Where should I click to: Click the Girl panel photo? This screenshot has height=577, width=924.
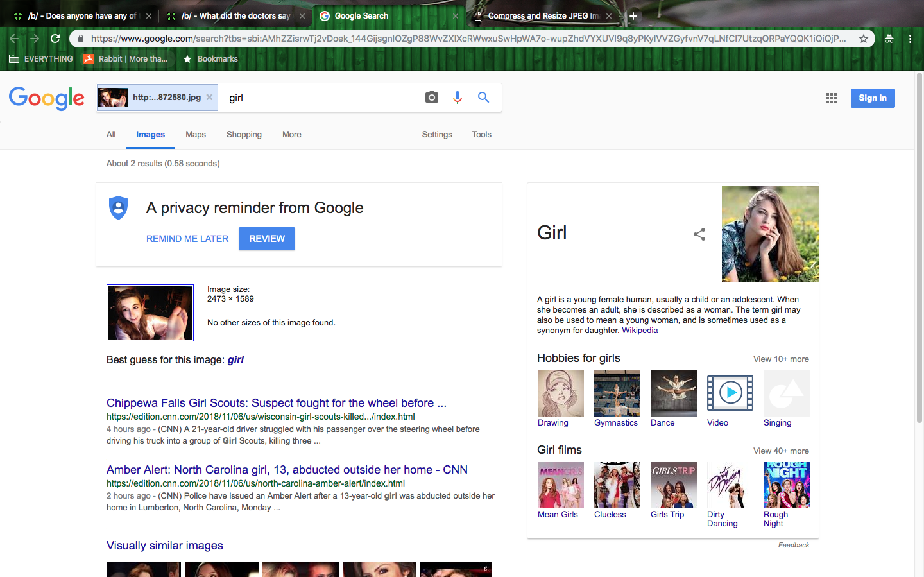770,234
